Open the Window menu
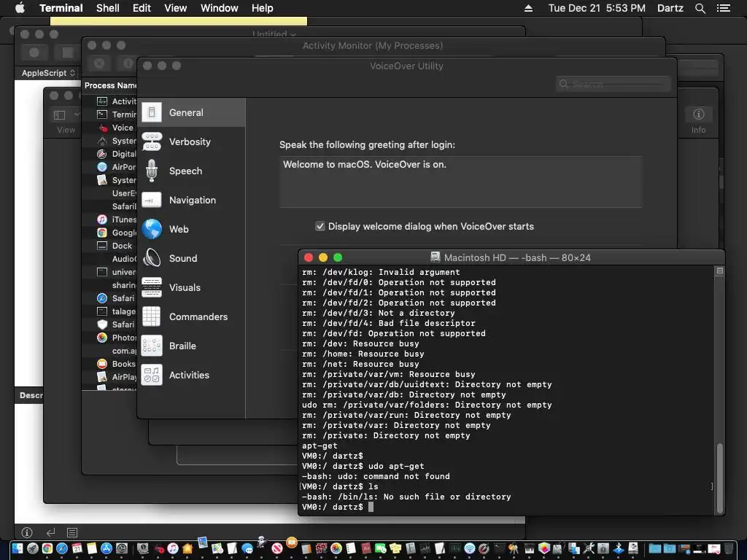 [219, 8]
